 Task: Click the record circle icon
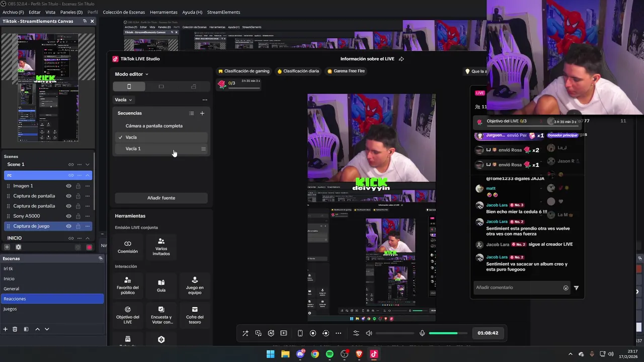[x=313, y=333]
